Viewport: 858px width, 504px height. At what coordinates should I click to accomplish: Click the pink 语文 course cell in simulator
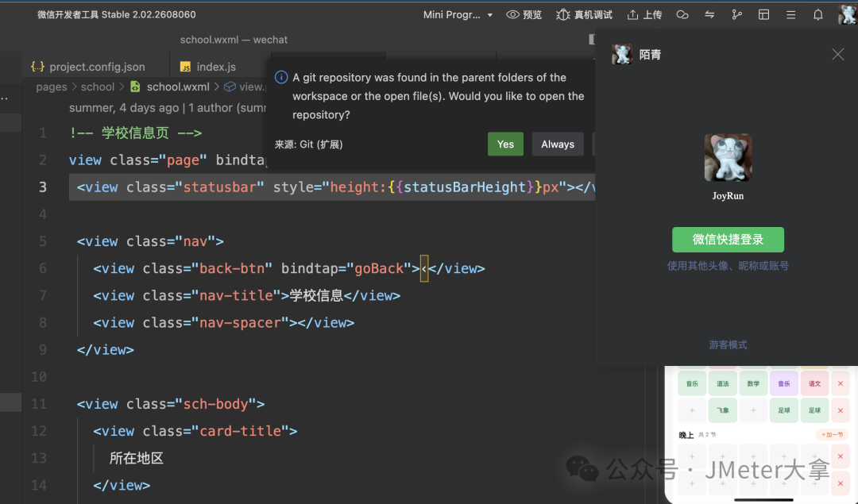point(814,383)
